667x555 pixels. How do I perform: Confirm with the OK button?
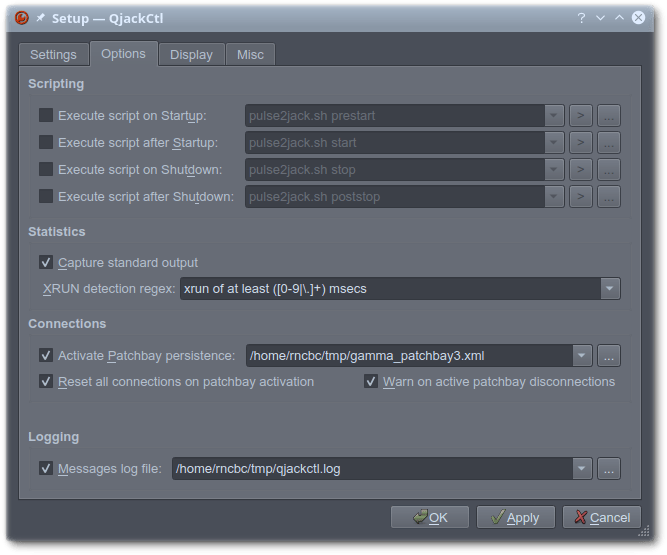[430, 517]
